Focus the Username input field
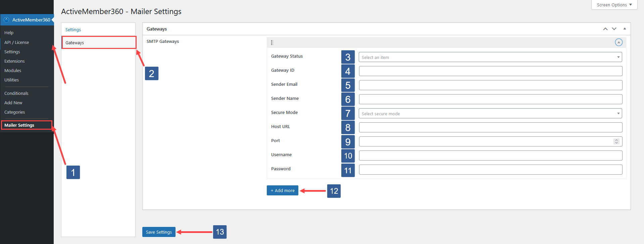Viewport: 644px width, 244px height. click(491, 156)
